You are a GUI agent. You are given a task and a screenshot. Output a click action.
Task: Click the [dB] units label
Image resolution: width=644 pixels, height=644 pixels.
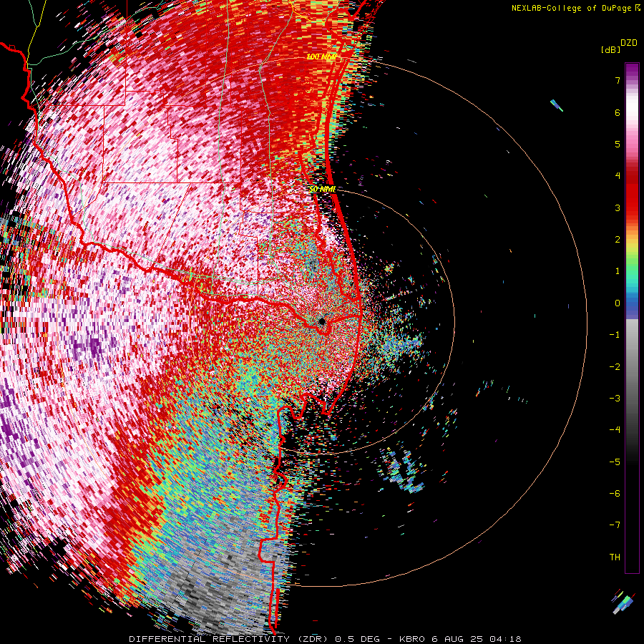(x=610, y=50)
